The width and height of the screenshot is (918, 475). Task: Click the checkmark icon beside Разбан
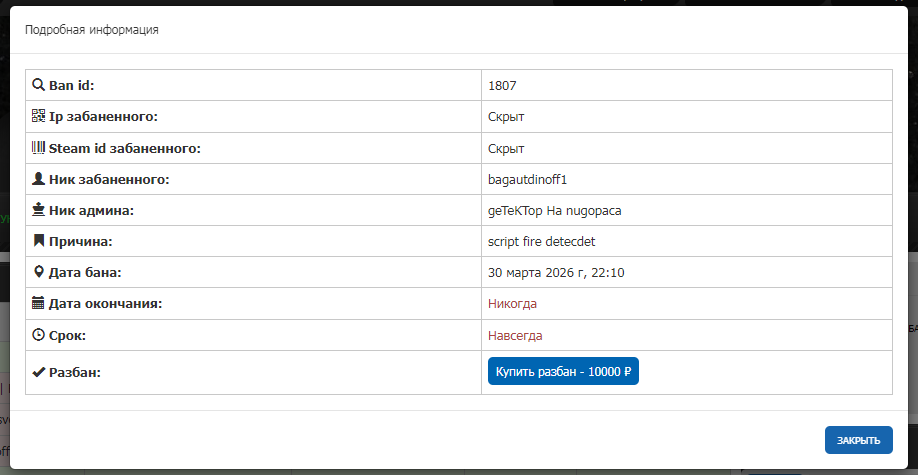click(x=39, y=373)
